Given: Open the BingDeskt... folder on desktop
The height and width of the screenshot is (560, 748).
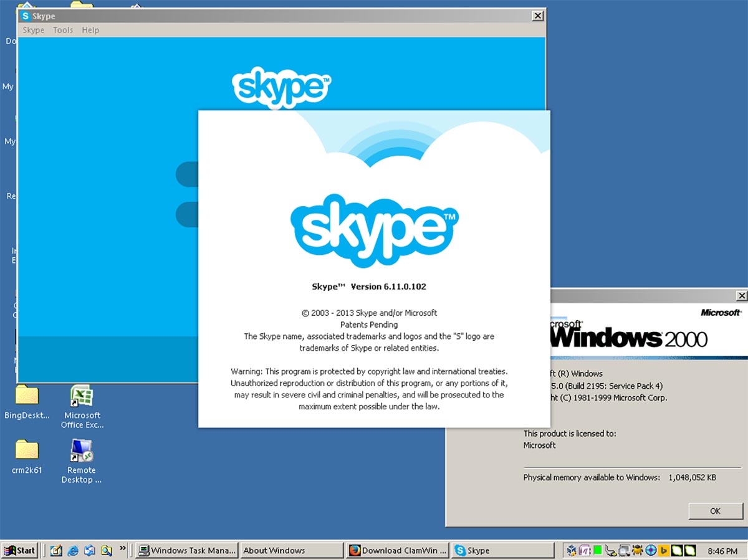Looking at the screenshot, I should [27, 396].
